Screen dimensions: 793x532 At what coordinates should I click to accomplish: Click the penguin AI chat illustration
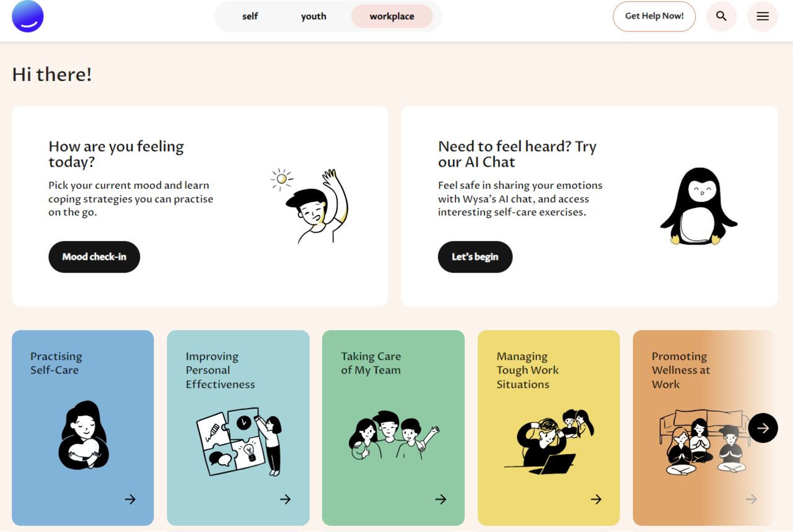coord(699,206)
